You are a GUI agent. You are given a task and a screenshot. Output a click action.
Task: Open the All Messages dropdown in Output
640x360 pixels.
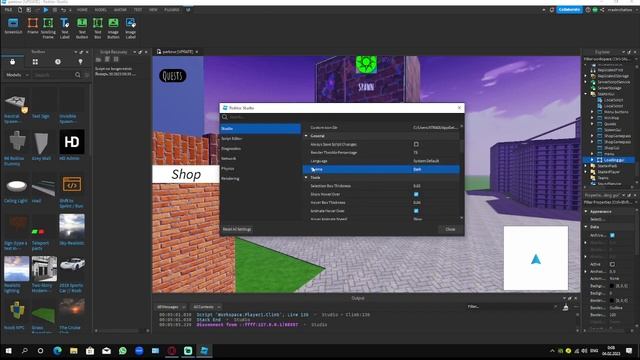[x=171, y=307]
